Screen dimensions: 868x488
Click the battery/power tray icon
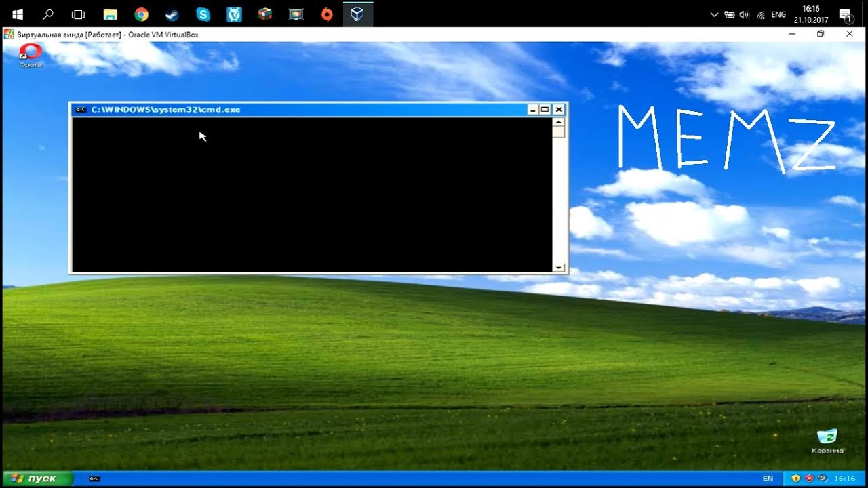point(730,14)
